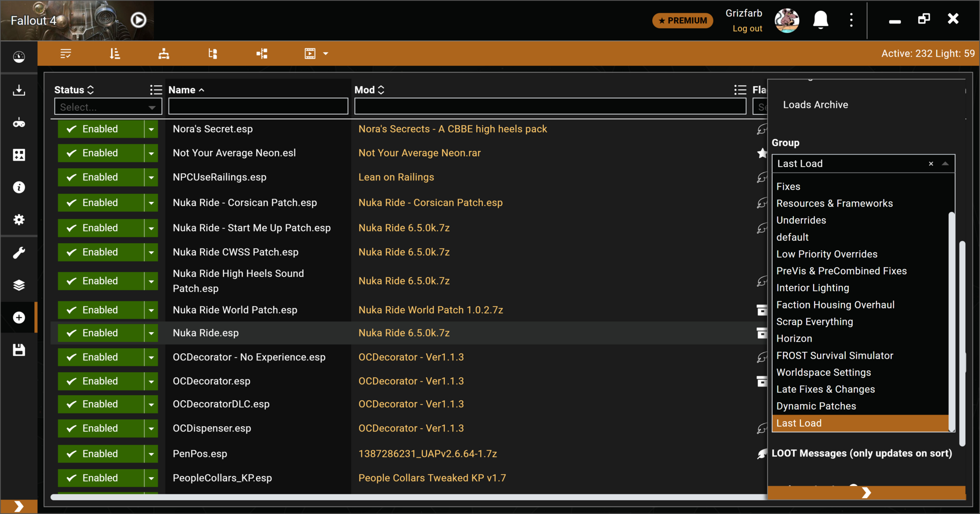The width and height of the screenshot is (980, 514).
Task: Select Resources & Frameworks group option
Action: 860,203
